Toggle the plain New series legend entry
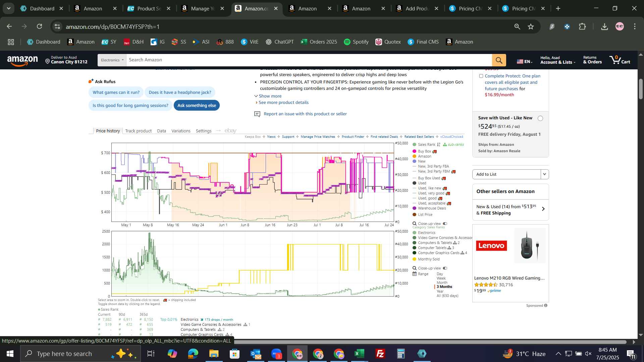Image resolution: width=644 pixels, height=362 pixels. coord(419,162)
